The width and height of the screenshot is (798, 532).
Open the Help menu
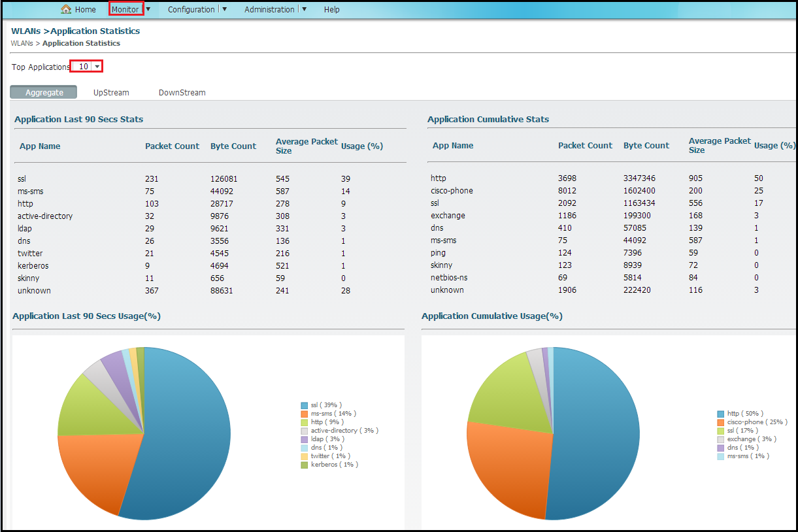point(332,10)
